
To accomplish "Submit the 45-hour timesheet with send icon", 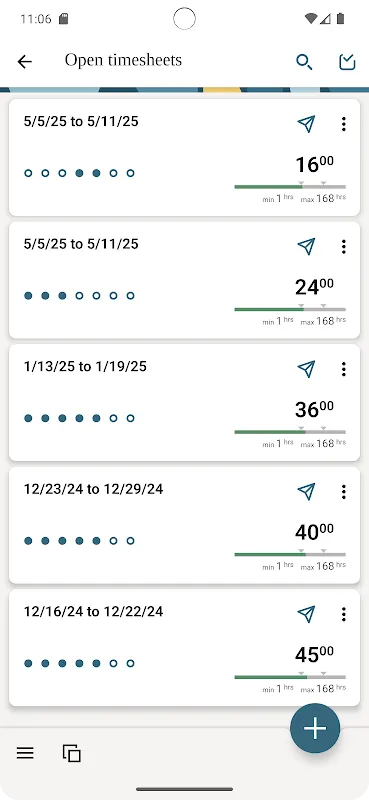I will pos(306,614).
